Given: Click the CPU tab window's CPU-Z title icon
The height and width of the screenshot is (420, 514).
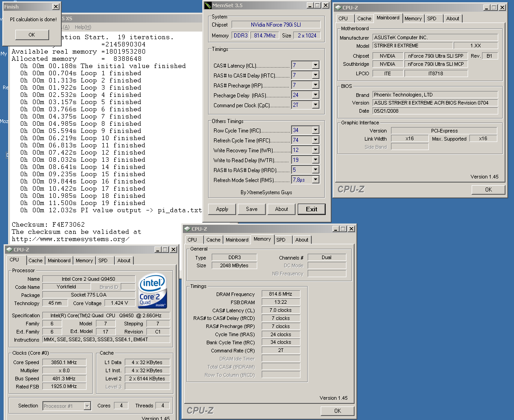Looking at the screenshot, I should click(9, 250).
